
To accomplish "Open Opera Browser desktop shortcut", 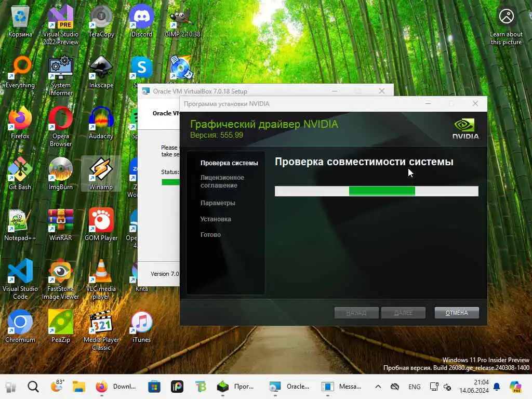I will click(x=60, y=127).
